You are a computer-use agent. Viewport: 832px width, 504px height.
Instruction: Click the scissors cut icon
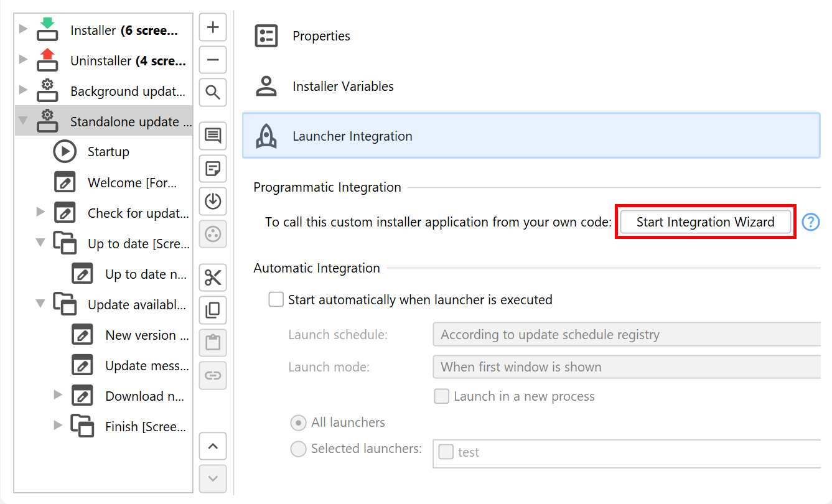213,278
